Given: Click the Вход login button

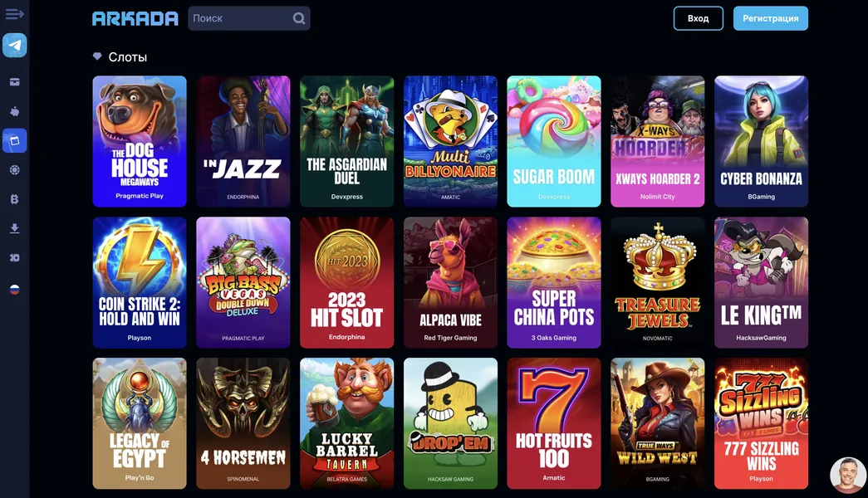Looking at the screenshot, I should [698, 18].
